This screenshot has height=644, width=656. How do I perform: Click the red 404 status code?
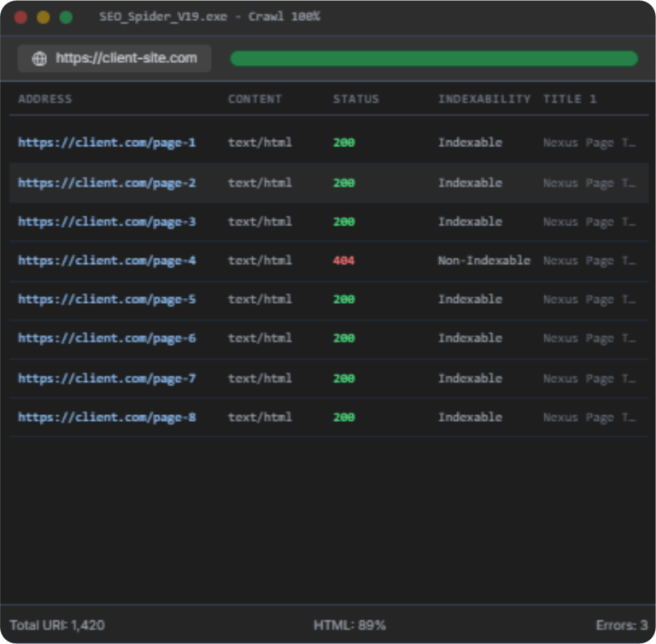[343, 261]
